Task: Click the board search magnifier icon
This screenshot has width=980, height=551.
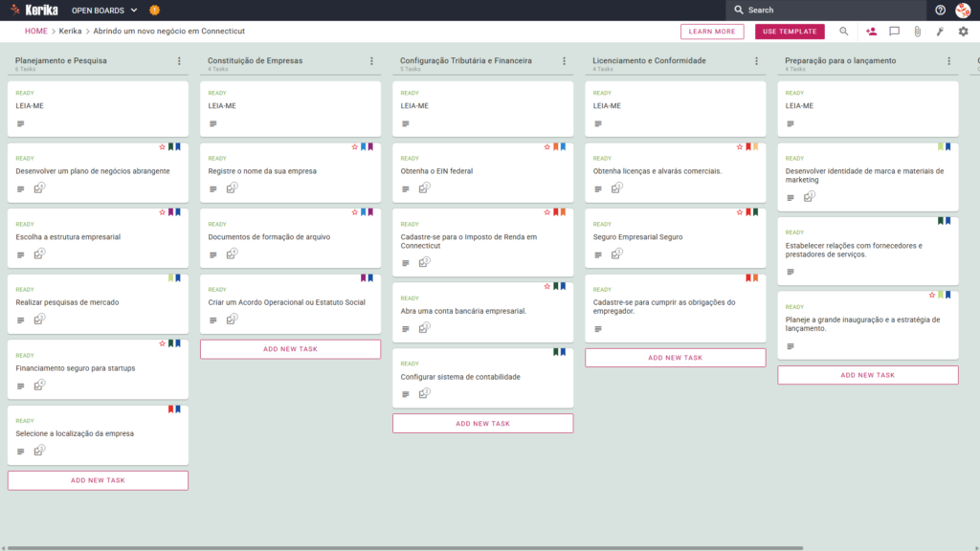Action: (x=844, y=32)
